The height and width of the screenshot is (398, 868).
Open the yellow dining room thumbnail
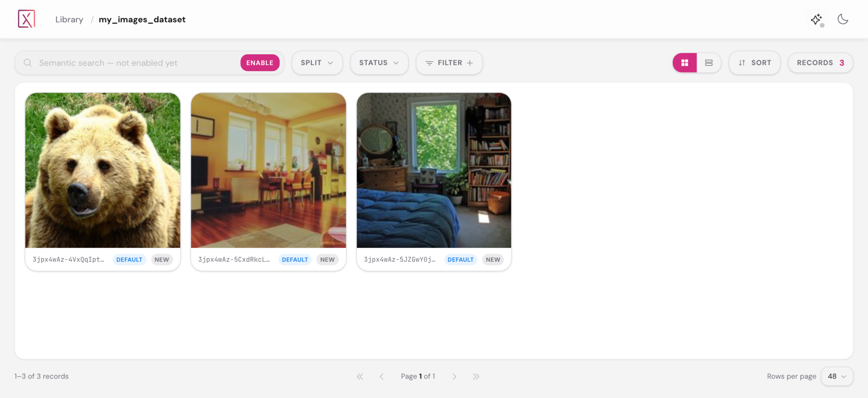[269, 170]
